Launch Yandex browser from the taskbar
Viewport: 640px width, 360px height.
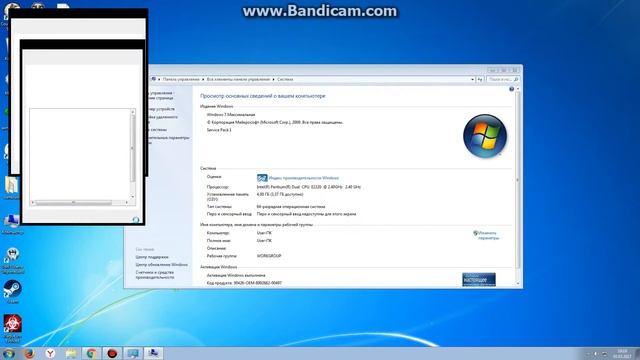point(50,353)
